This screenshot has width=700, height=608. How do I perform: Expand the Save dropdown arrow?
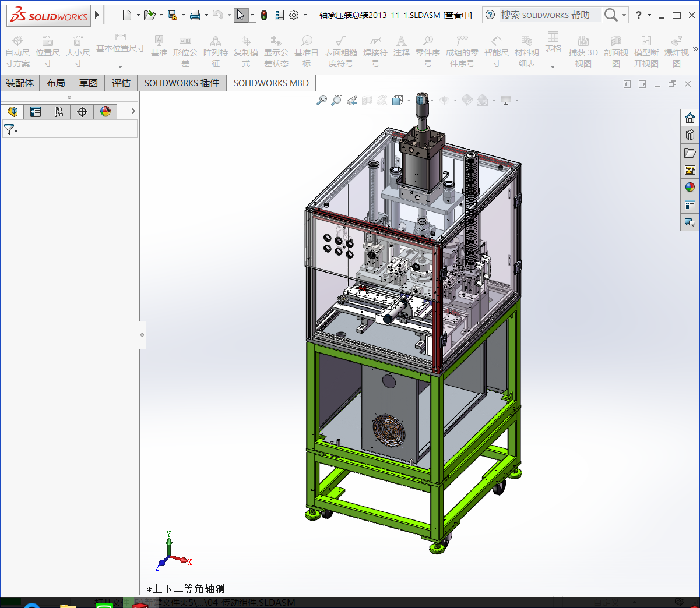(184, 15)
